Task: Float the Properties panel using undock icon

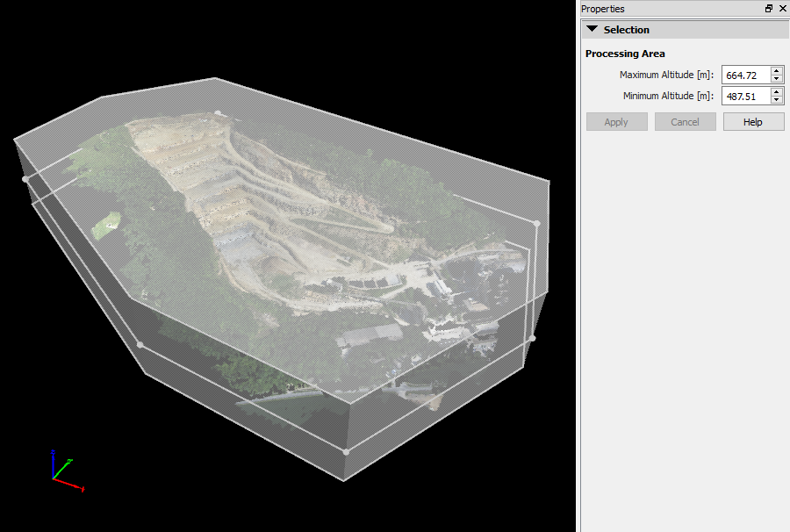Action: [x=769, y=8]
